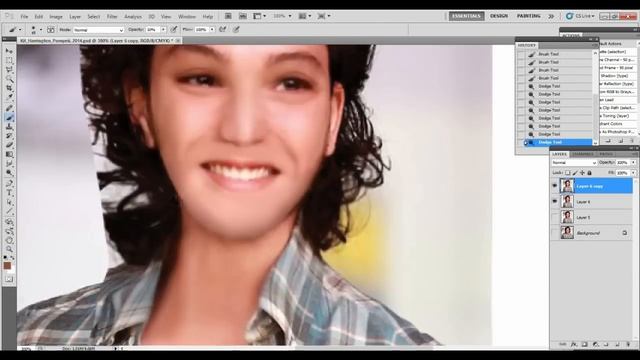
Task: Open the Image menu
Action: (x=56, y=17)
